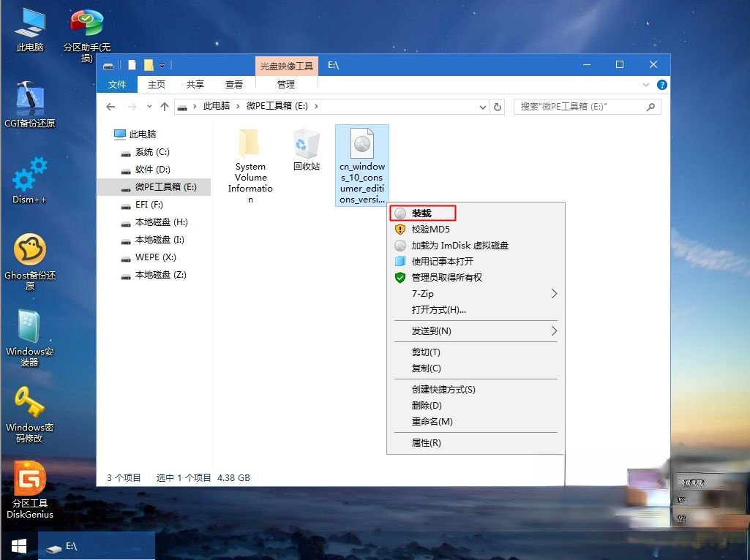The height and width of the screenshot is (560, 750).
Task: Open the address bar history dropdown
Action: (482, 106)
